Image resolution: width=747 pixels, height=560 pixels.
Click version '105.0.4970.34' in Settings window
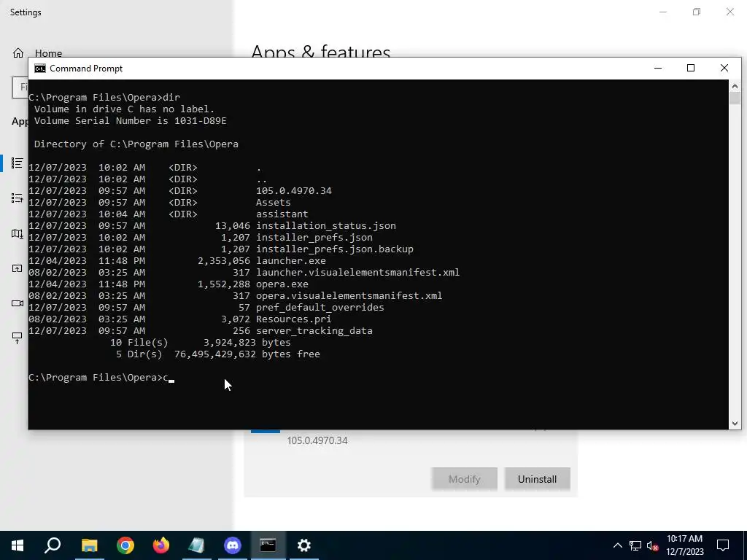317,440
